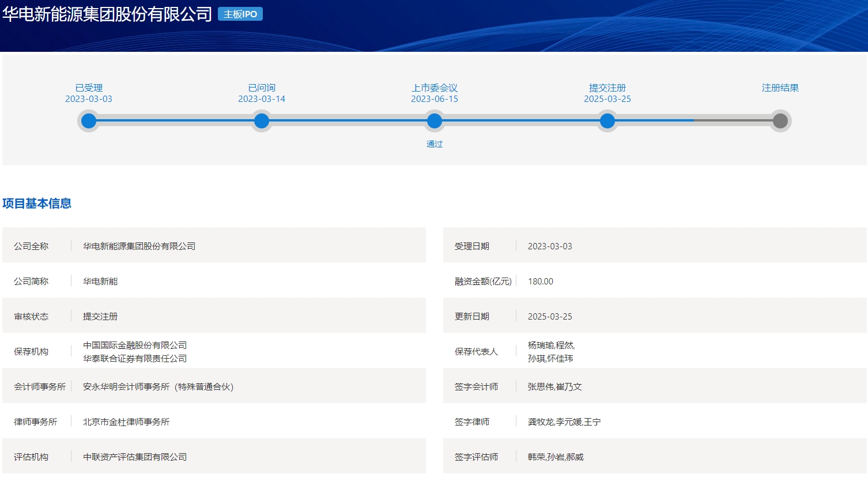Click sponsor 华泰联合证券有限责任公司

[x=135, y=358]
